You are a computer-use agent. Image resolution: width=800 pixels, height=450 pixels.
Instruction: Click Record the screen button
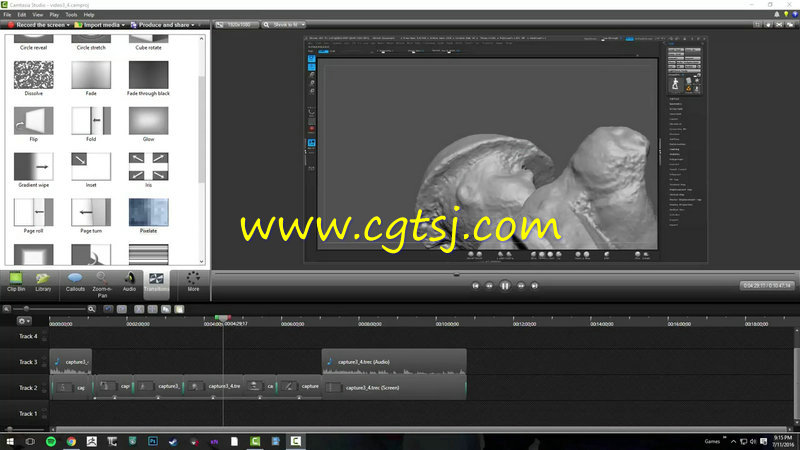pos(36,24)
